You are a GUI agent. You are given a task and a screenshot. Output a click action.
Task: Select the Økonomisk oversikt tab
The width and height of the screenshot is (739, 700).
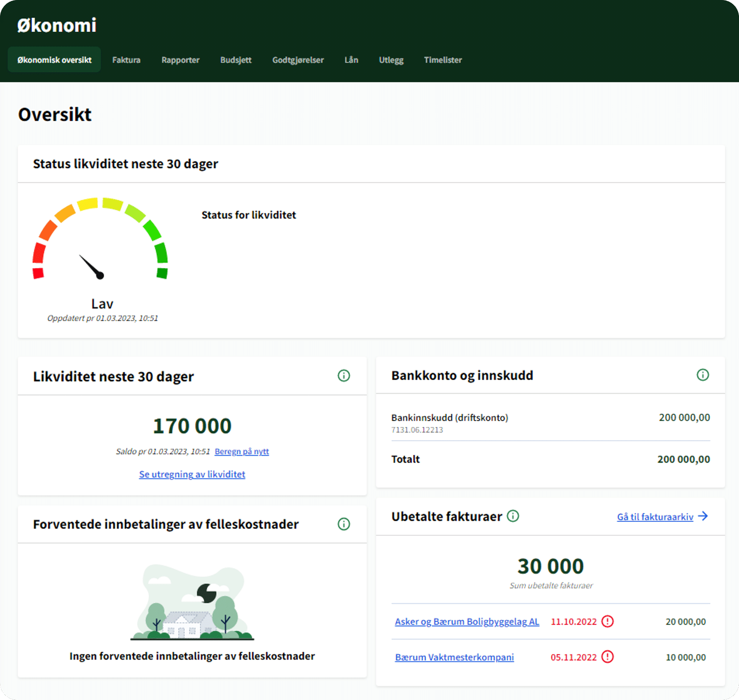(54, 60)
